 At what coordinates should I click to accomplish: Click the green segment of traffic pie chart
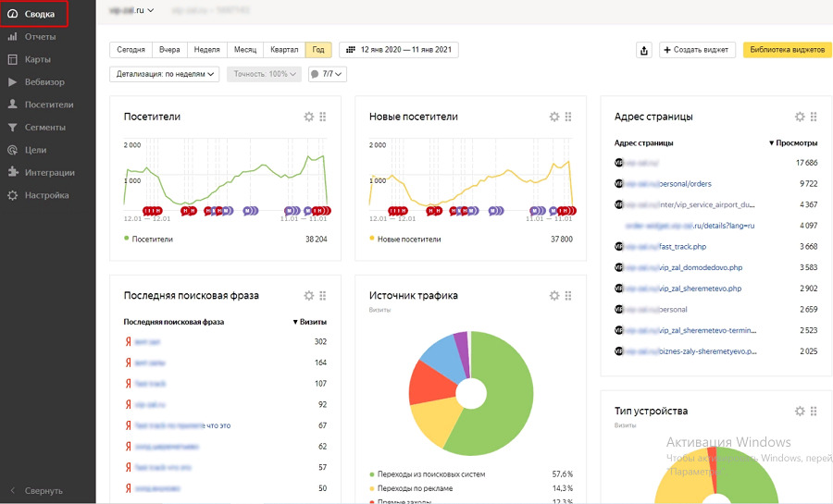pos(500,393)
